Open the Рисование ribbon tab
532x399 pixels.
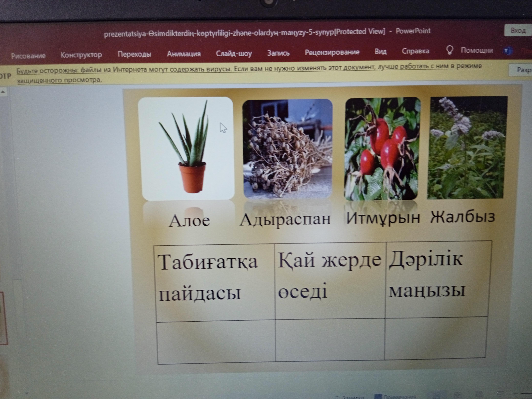pyautogui.click(x=28, y=56)
